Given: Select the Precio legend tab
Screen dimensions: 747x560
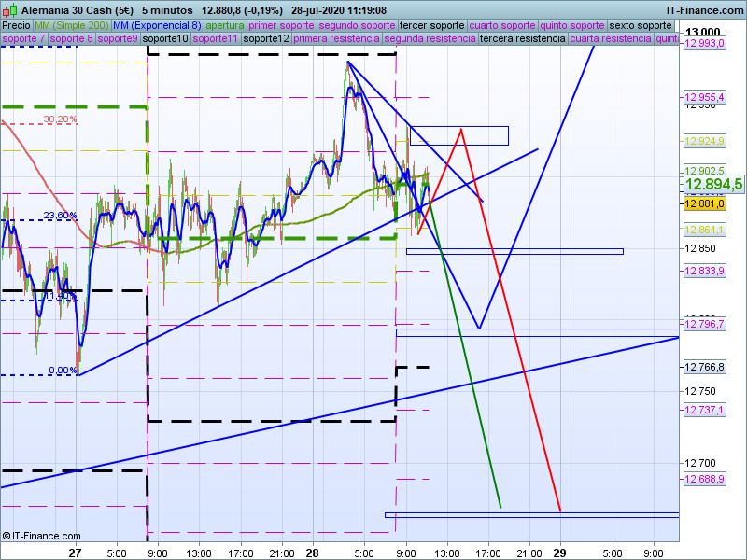Looking at the screenshot, I should 16,25.
